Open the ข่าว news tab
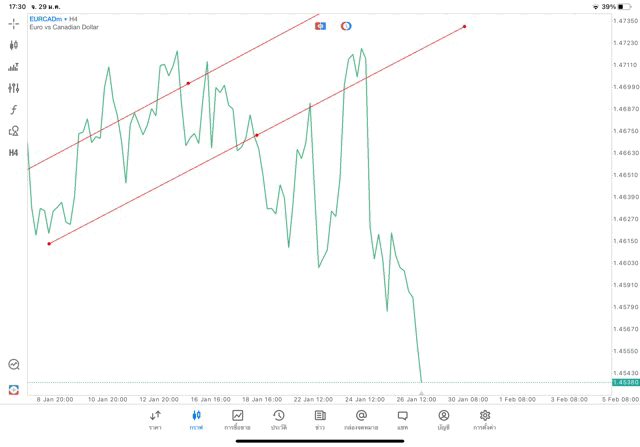This screenshot has height=447, width=640. tap(319, 419)
